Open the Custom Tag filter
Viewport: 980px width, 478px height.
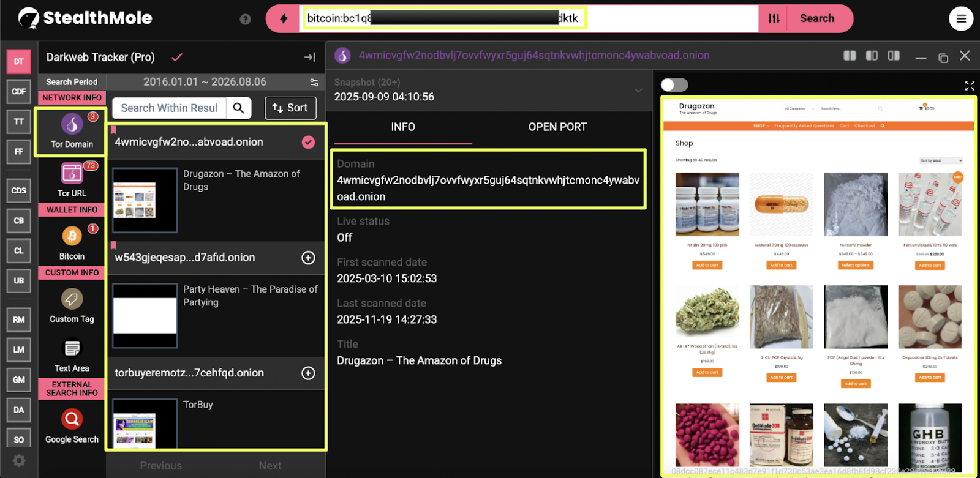[x=72, y=305]
